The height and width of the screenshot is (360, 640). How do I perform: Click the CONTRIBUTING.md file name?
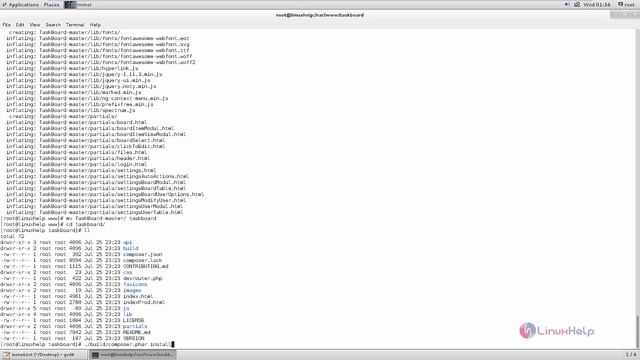click(x=146, y=266)
